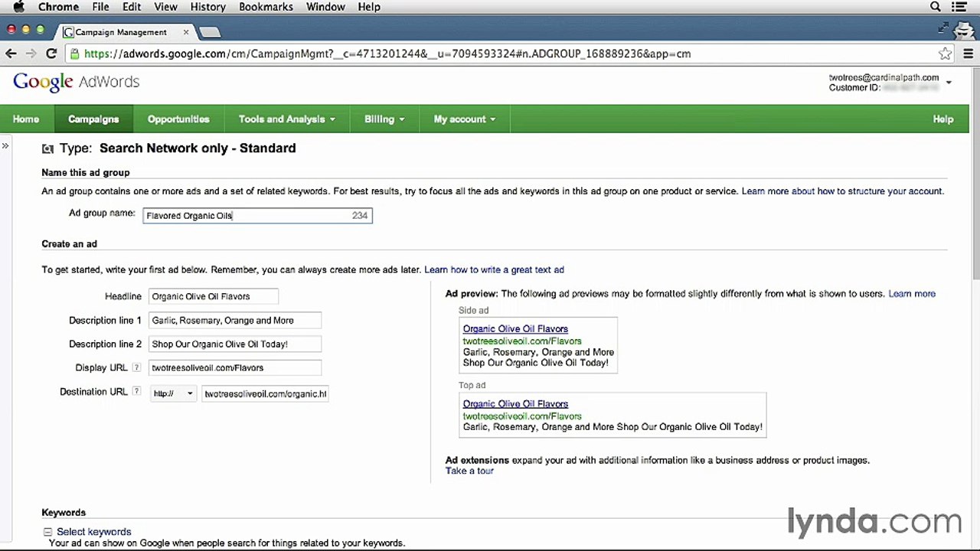
Task: Click the Apple menu icon
Action: click(18, 7)
